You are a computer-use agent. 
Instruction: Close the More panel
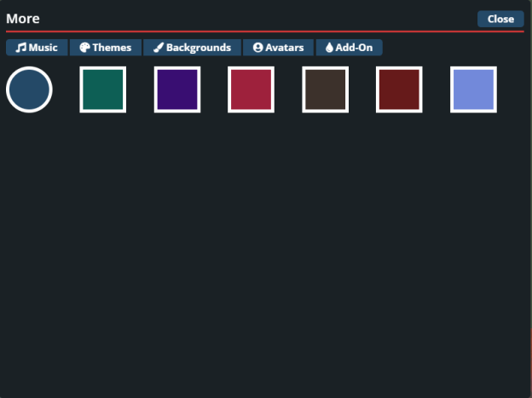(500, 19)
